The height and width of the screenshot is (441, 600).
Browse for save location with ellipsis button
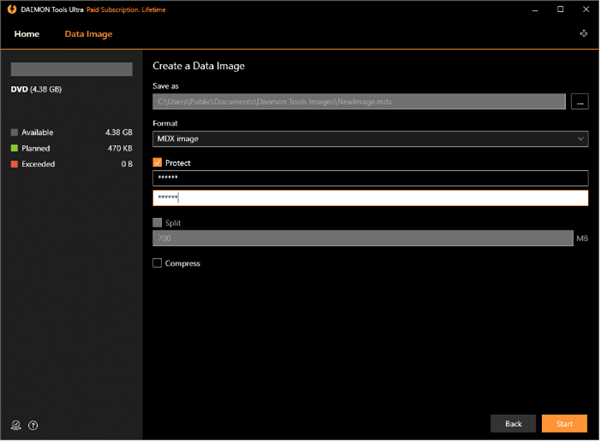580,101
